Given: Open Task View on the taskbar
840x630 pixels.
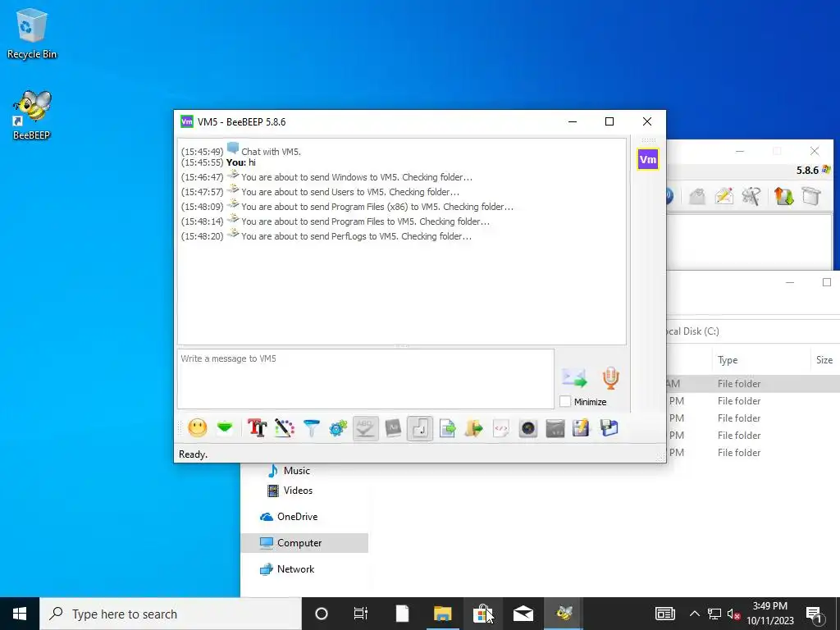Looking at the screenshot, I should (x=361, y=614).
